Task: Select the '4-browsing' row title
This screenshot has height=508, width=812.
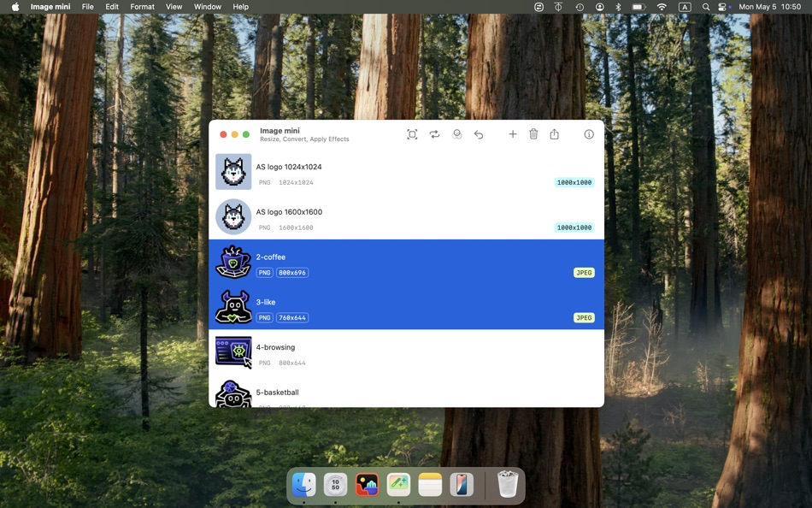Action: tap(275, 347)
